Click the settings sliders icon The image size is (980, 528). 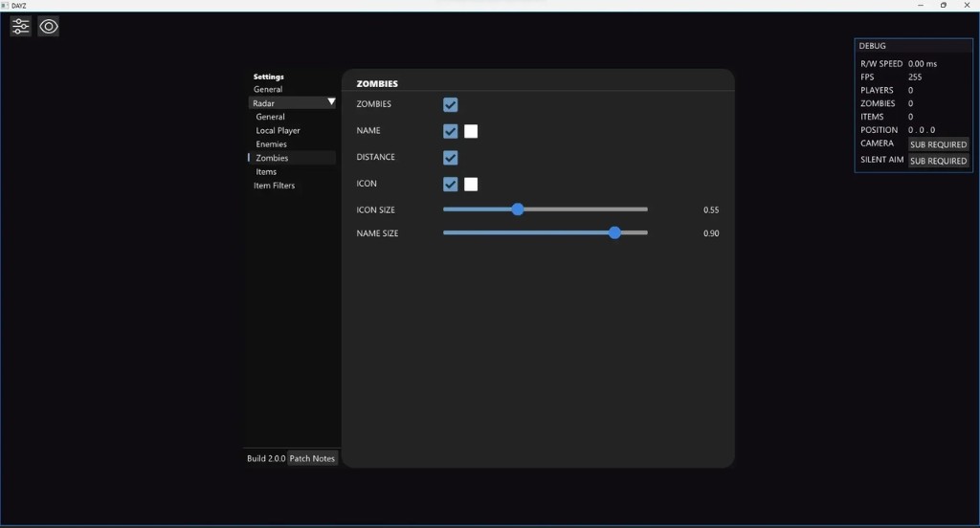(21, 27)
